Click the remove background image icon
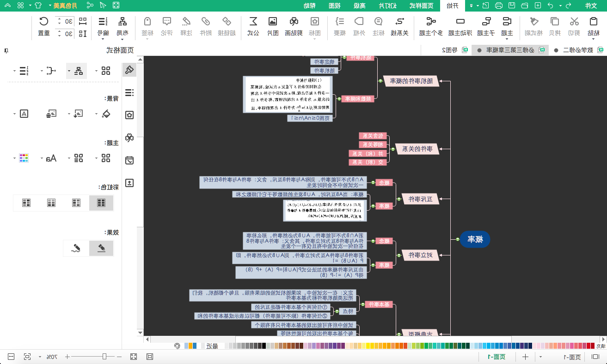The width and height of the screenshot is (607, 364). 51,114
